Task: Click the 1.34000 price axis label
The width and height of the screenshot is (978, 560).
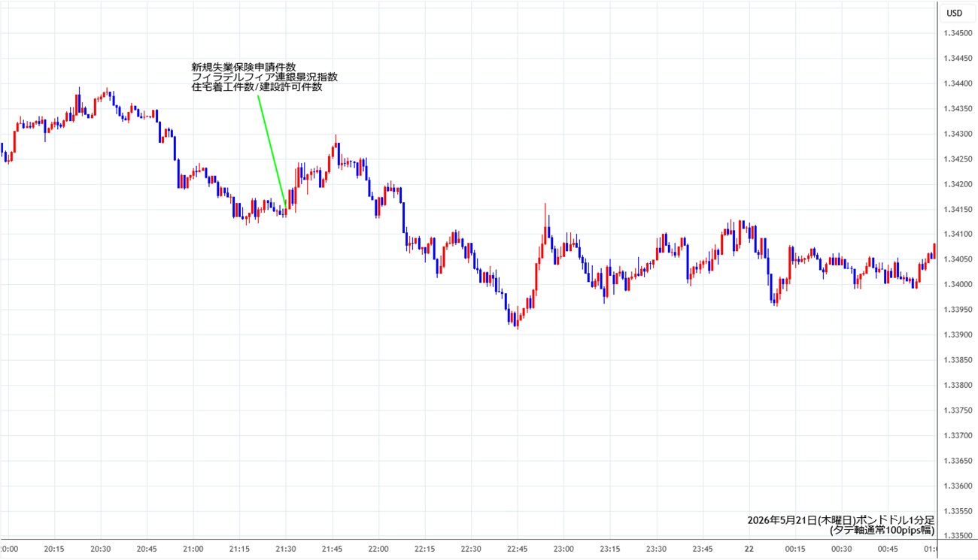Action: (958, 284)
